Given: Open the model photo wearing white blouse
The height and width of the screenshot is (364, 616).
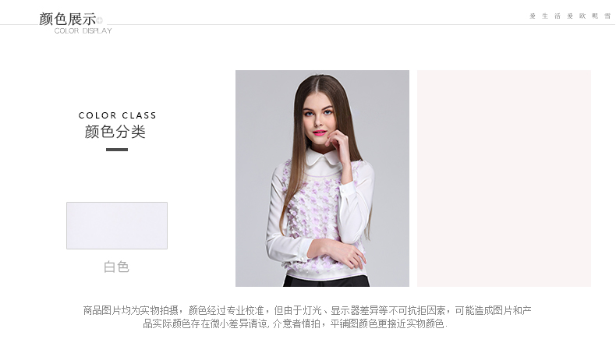Looking at the screenshot, I should (x=322, y=178).
